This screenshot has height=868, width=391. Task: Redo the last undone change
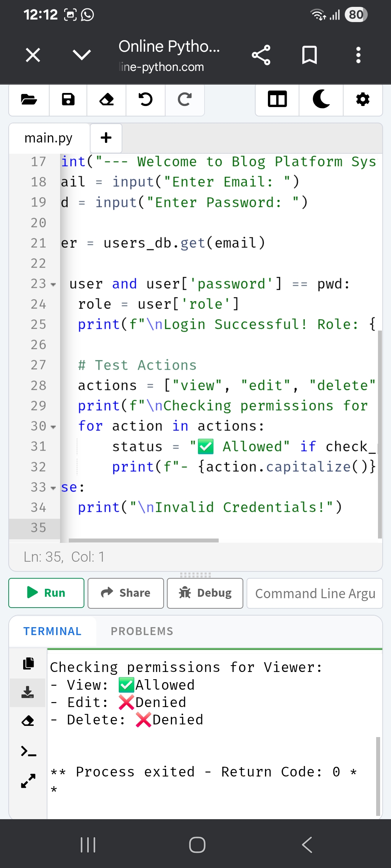[185, 99]
